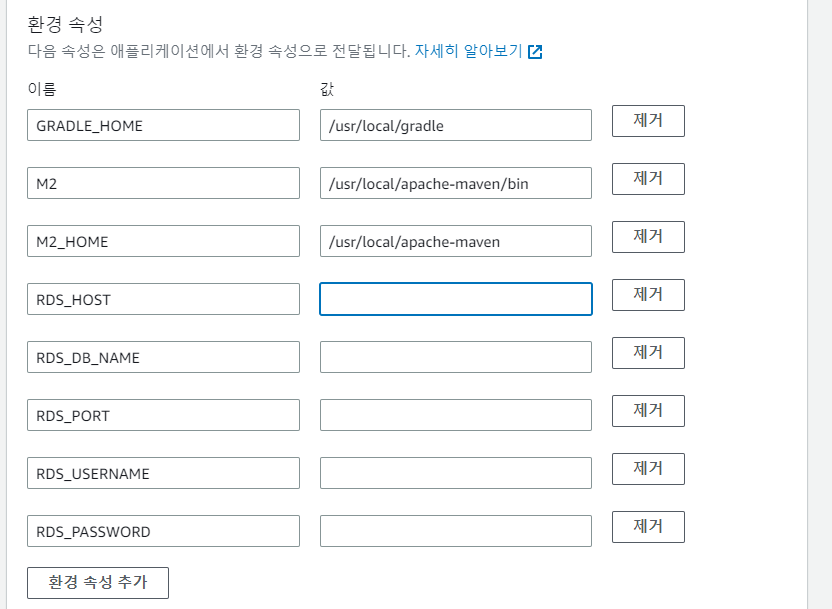Remove the RDS_DB_NAME property

(648, 353)
